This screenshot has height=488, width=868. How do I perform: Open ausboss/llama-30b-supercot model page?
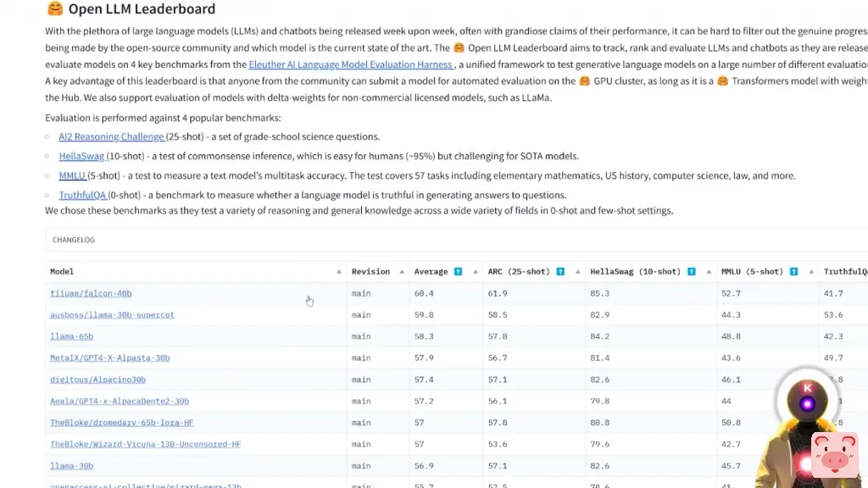(x=112, y=315)
